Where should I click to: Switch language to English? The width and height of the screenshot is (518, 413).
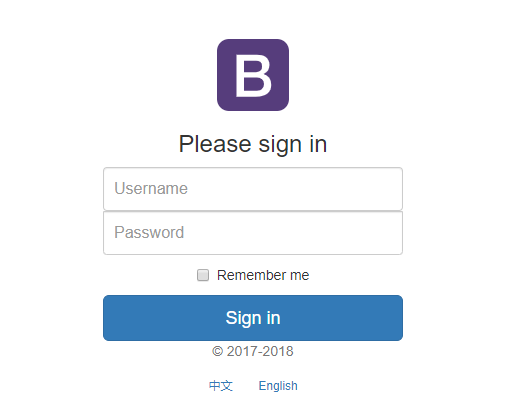[x=278, y=386]
